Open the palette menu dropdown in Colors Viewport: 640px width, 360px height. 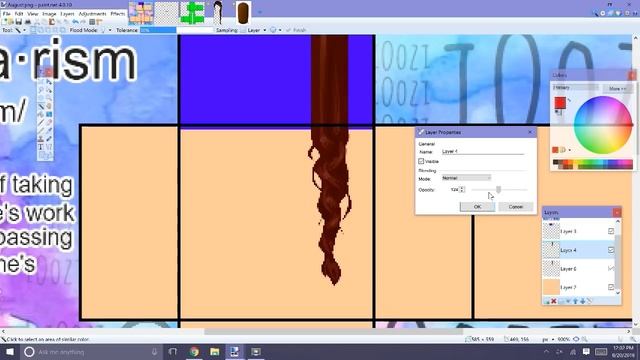tap(569, 150)
